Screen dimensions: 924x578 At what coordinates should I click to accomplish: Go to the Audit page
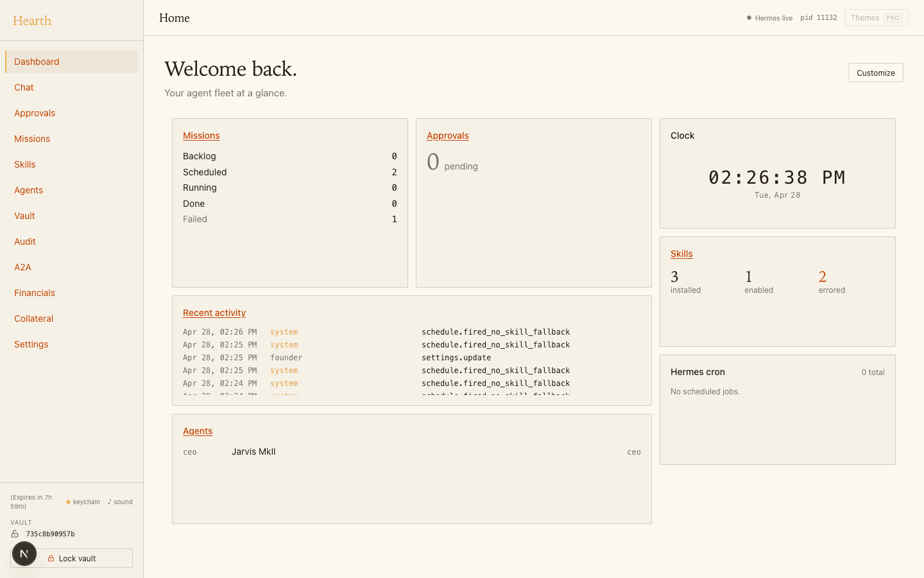tap(71, 241)
